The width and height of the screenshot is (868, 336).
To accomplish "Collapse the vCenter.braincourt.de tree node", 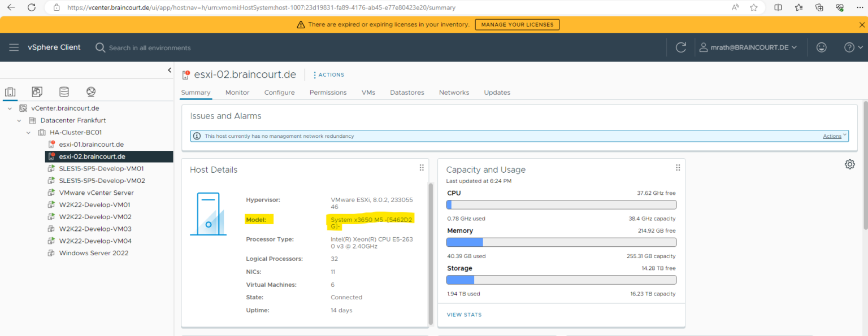I will pyautogui.click(x=9, y=108).
